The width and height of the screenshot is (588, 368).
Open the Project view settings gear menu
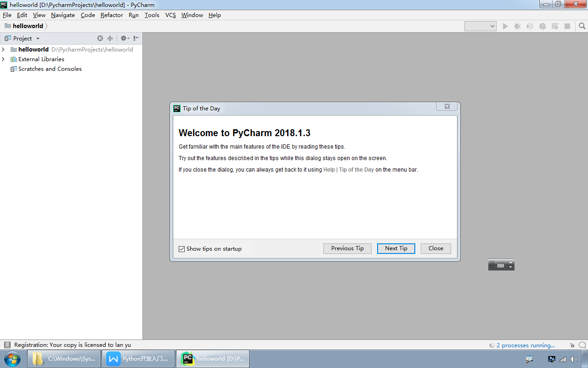point(124,39)
